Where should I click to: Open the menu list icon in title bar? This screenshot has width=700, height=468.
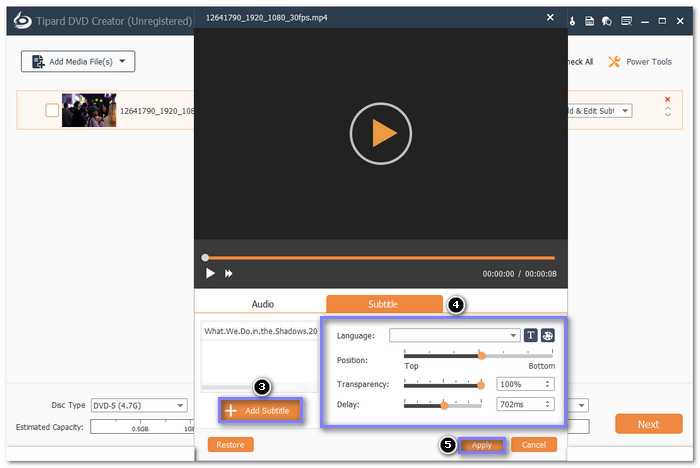pos(626,21)
